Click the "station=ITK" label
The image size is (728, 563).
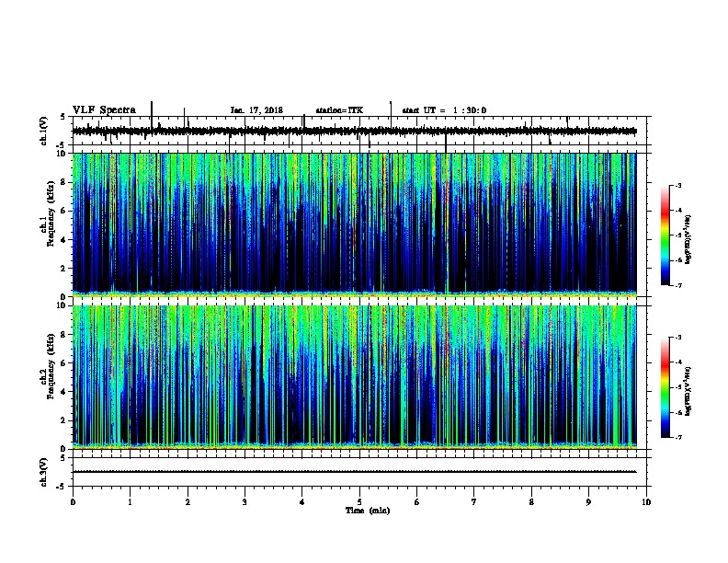point(339,110)
